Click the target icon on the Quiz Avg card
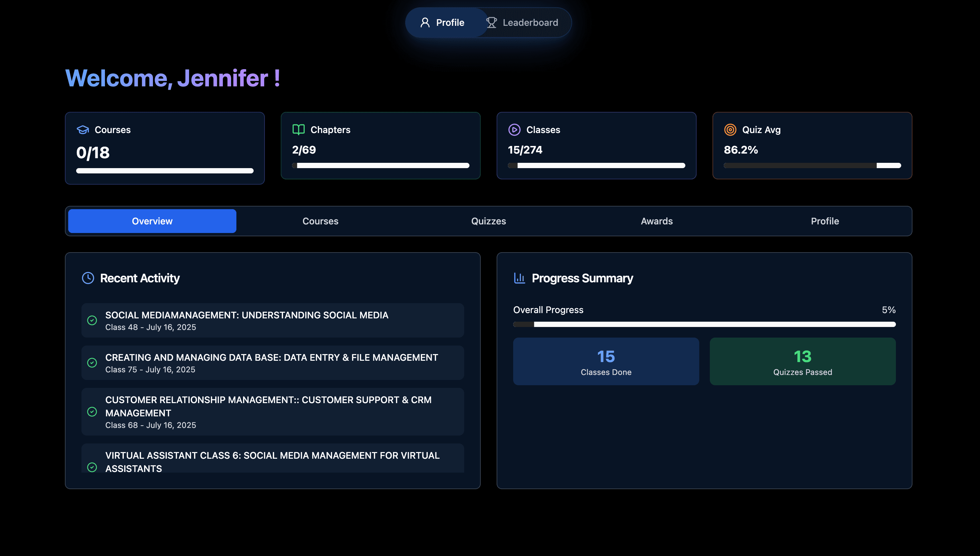Viewport: 980px width, 556px height. [x=730, y=130]
